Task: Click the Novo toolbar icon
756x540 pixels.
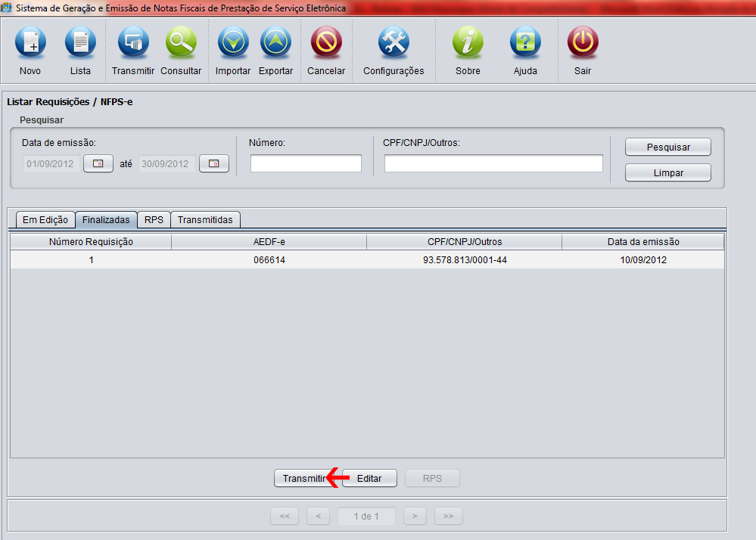Action: pyautogui.click(x=30, y=42)
